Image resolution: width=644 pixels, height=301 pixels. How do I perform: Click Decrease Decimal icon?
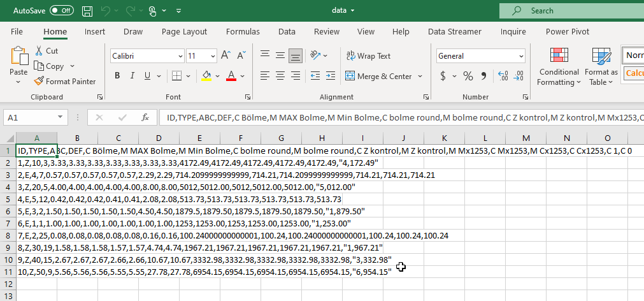coord(519,76)
